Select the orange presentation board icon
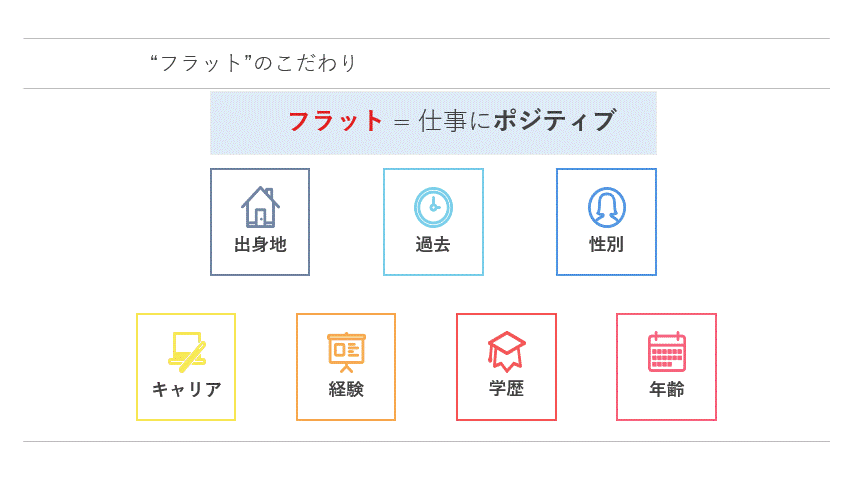This screenshot has height=480, width=853. (x=346, y=351)
